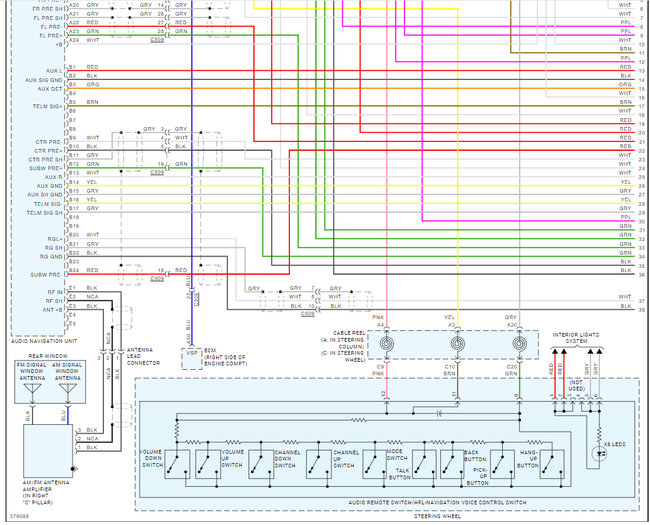Click the B5 BRN terminal label
The height and width of the screenshot is (525, 650).
pos(84,102)
